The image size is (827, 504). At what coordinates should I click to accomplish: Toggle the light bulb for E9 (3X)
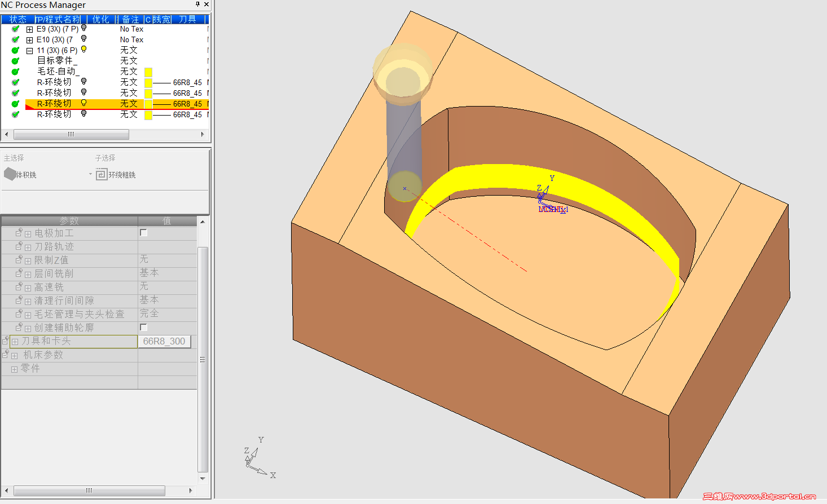83,28
